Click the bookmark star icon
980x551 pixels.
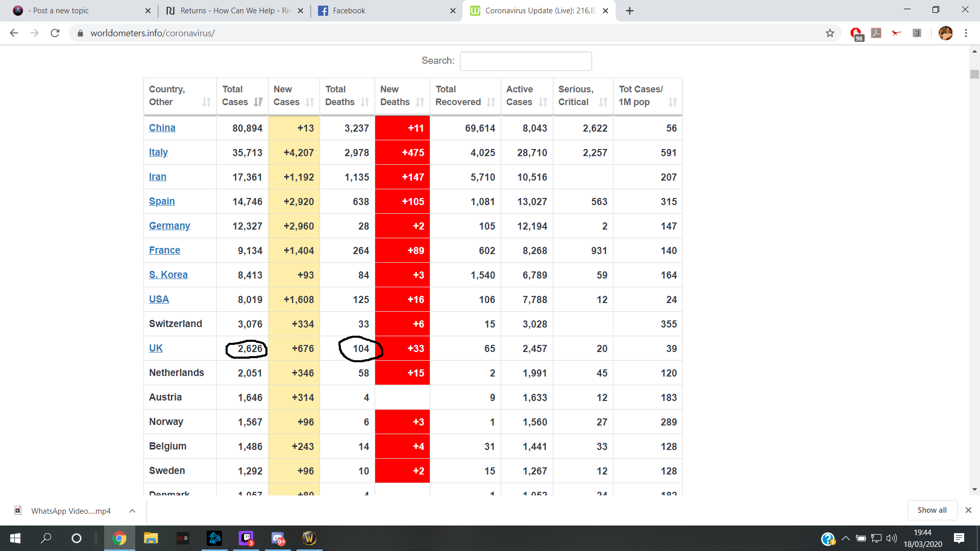pyautogui.click(x=830, y=33)
